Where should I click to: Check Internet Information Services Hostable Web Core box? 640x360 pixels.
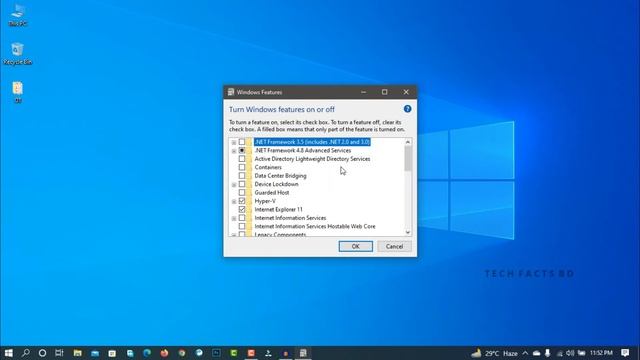(x=242, y=226)
